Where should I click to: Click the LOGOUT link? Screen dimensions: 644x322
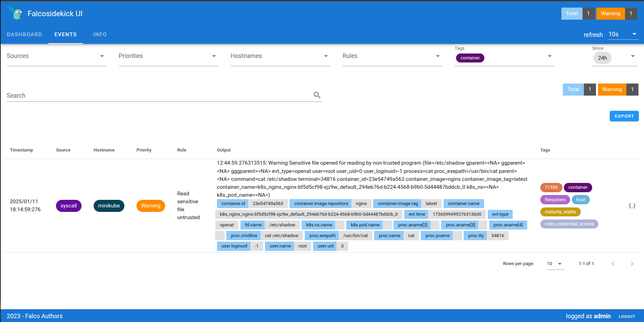click(627, 316)
